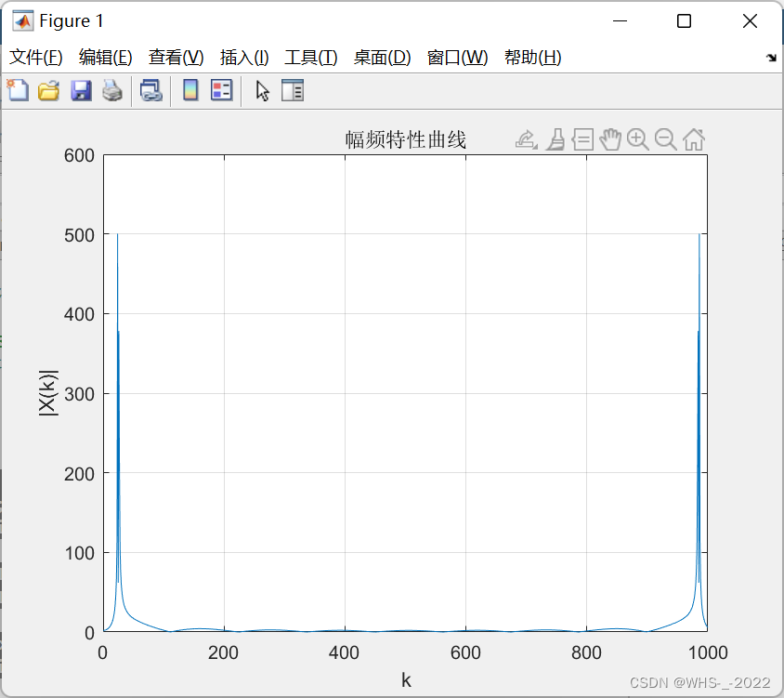Open the 工具(T) menu

pyautogui.click(x=311, y=58)
